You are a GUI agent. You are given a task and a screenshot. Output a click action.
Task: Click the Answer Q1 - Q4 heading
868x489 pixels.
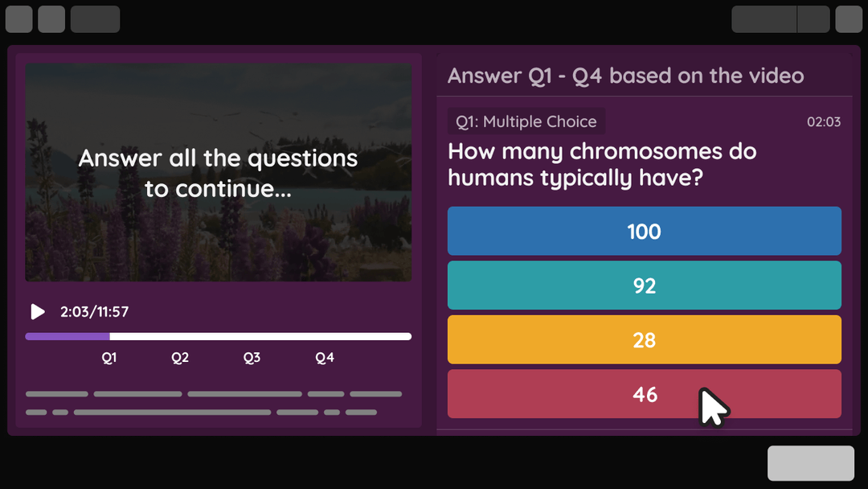[625, 75]
